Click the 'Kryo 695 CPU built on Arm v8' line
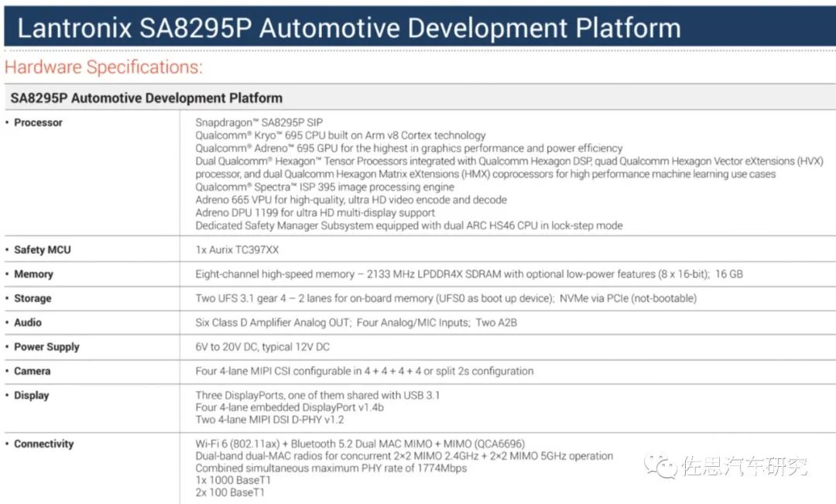The height and width of the screenshot is (504, 836). (340, 135)
